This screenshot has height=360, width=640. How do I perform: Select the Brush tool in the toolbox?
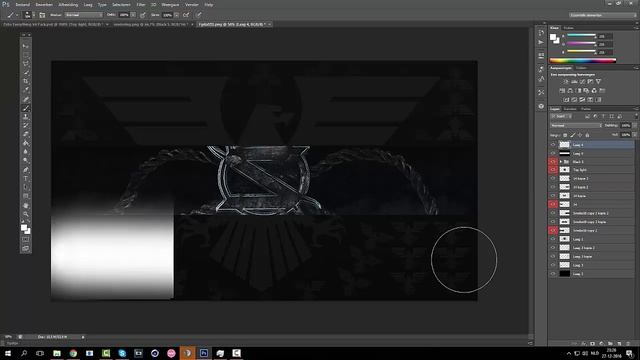tap(26, 108)
